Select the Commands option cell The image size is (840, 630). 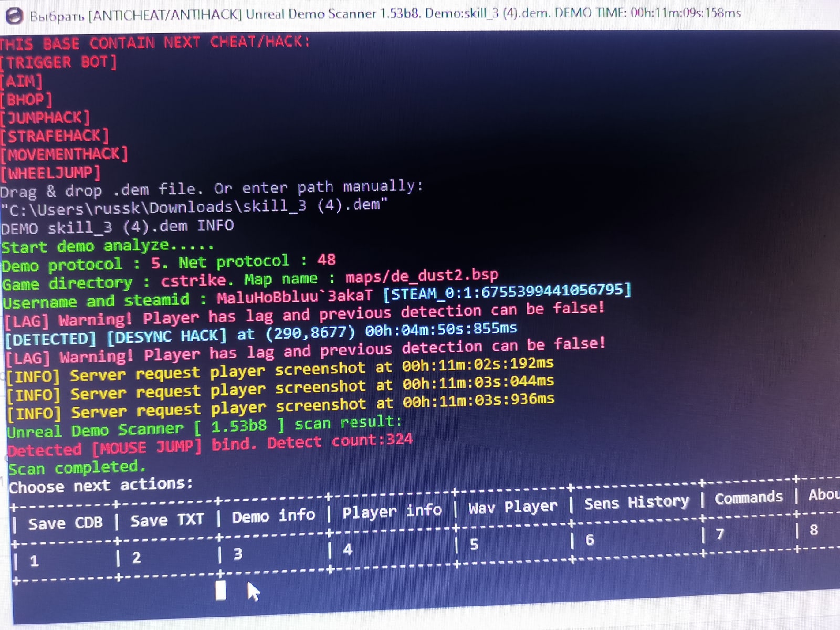(x=749, y=497)
